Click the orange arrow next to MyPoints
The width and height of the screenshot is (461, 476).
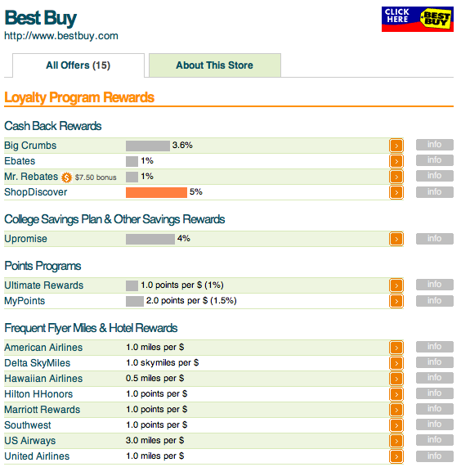(396, 301)
